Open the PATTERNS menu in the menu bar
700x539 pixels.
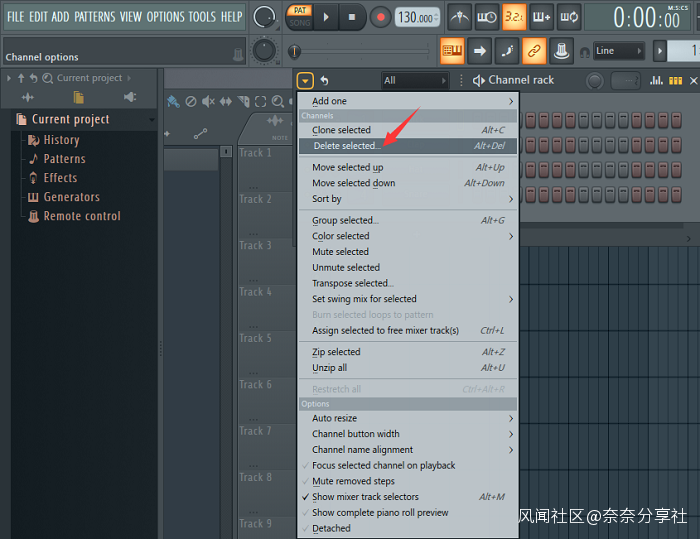click(94, 17)
